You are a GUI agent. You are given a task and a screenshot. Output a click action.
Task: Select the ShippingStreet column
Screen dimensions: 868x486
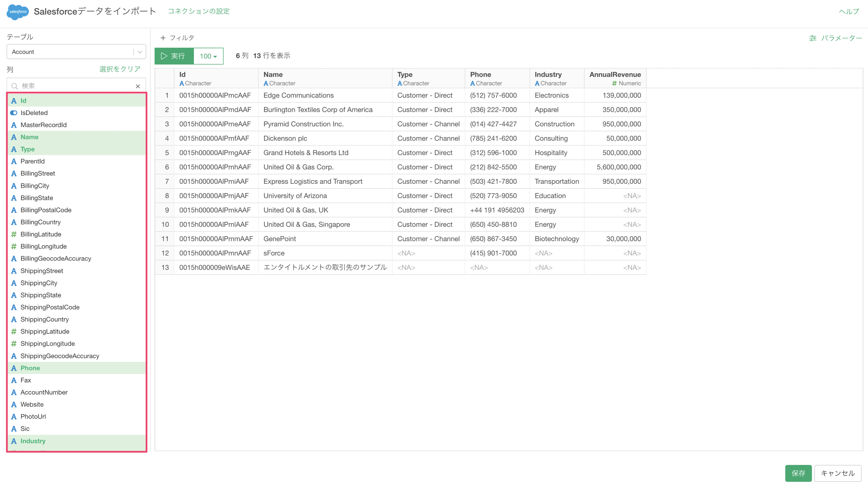[77, 270]
